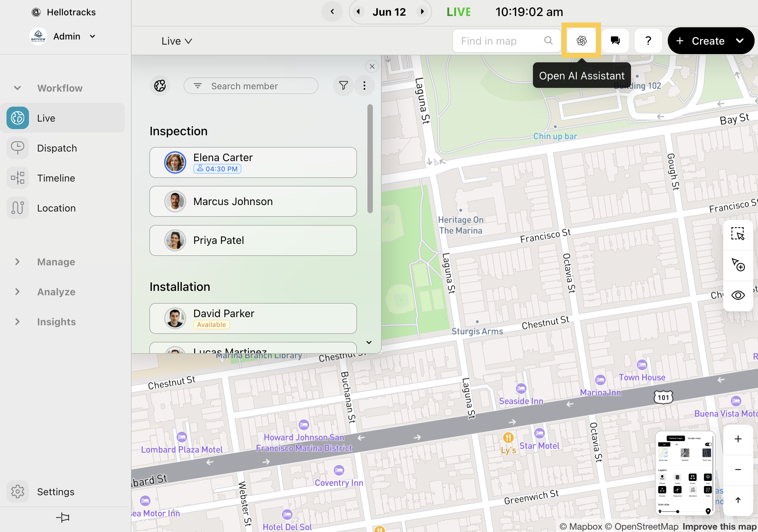The height and width of the screenshot is (532, 758).
Task: Toggle the Zones layer
Action: point(693,477)
